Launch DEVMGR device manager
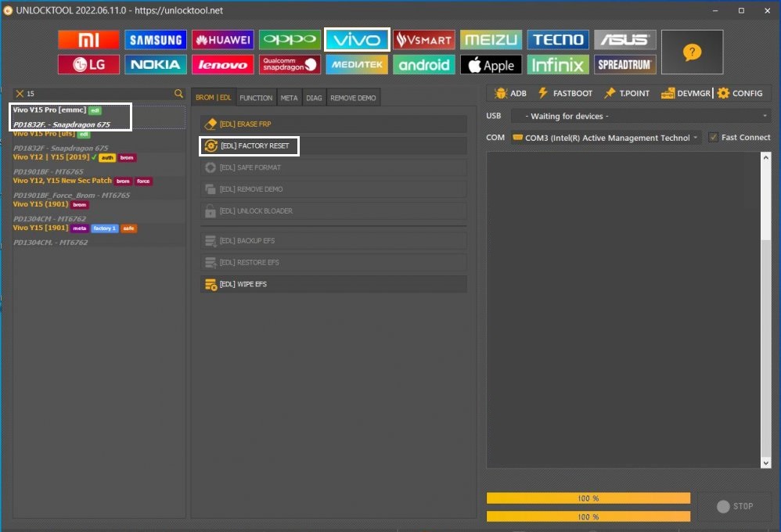781x532 pixels. [686, 93]
